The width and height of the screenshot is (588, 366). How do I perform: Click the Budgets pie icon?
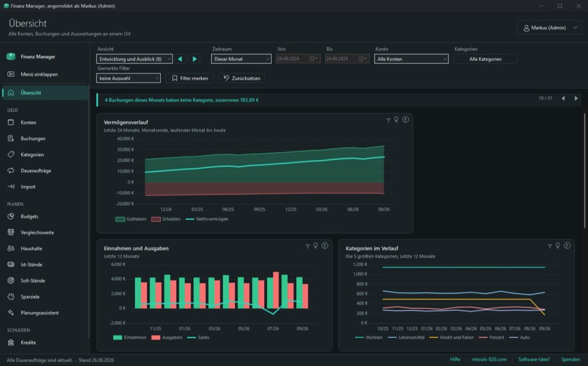click(x=11, y=216)
